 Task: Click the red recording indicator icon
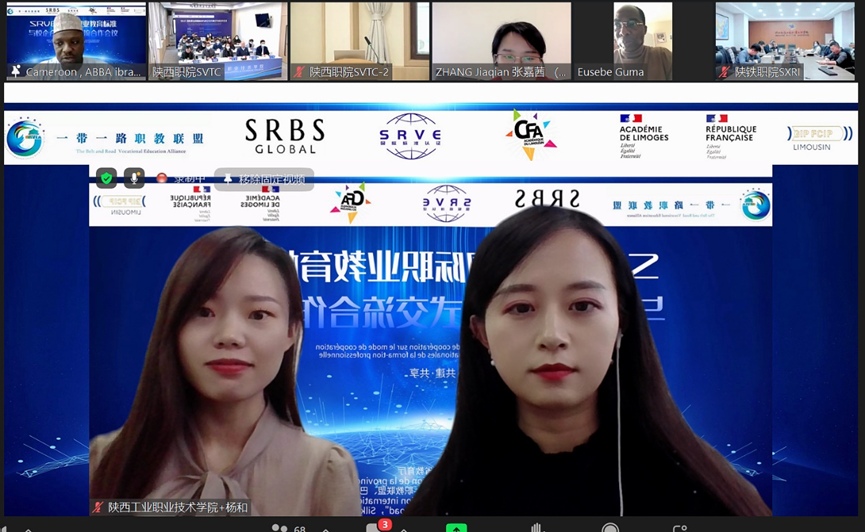click(x=161, y=178)
